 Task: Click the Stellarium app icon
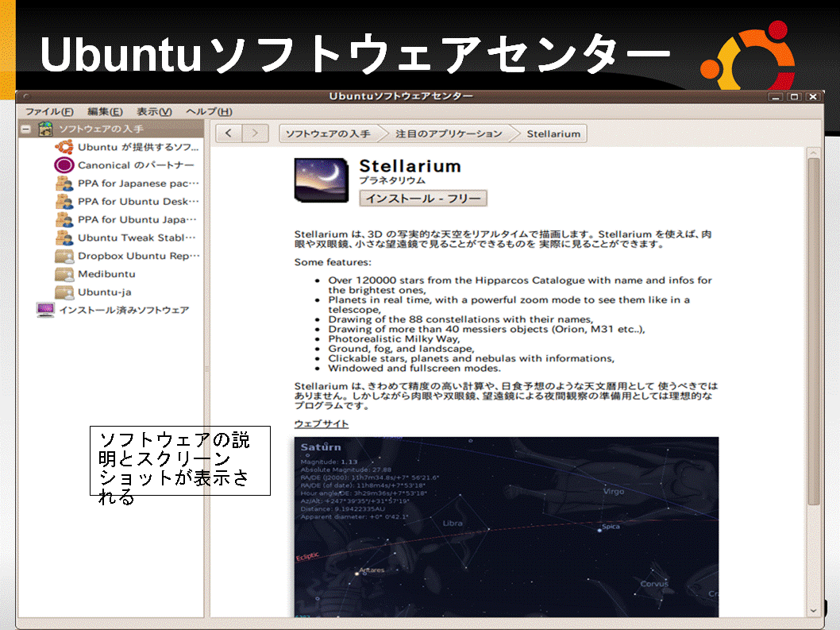pos(322,182)
